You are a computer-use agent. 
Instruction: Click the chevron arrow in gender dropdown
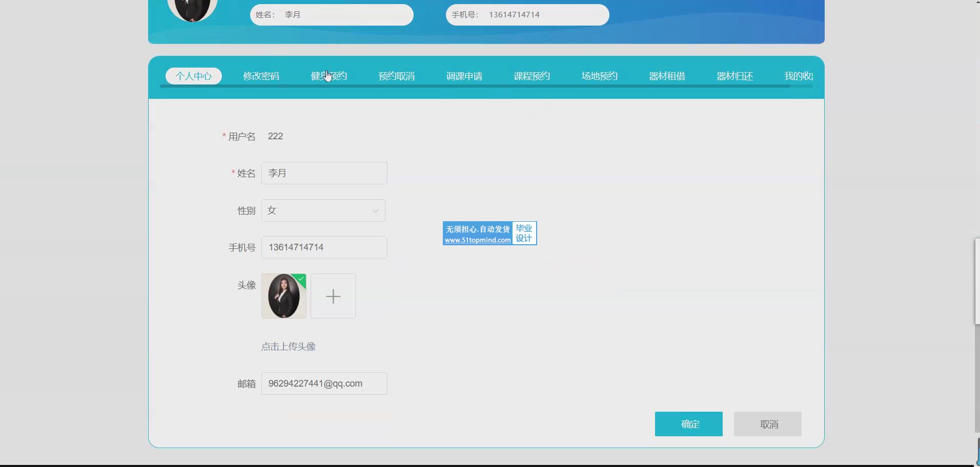click(x=376, y=211)
